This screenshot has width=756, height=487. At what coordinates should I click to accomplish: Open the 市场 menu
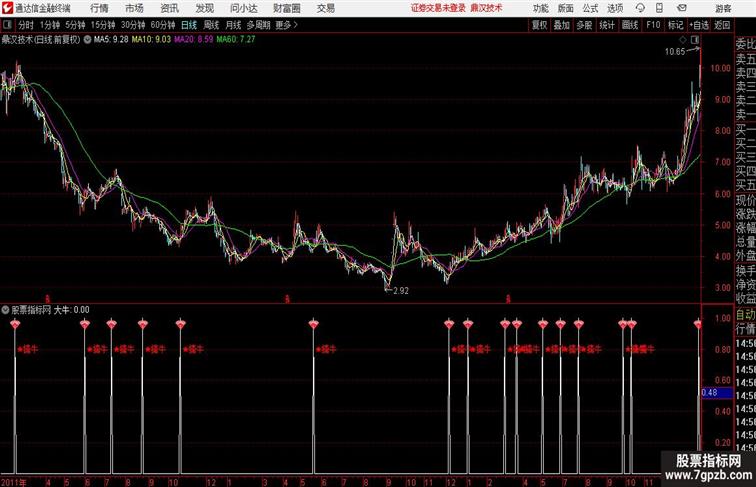pyautogui.click(x=135, y=8)
